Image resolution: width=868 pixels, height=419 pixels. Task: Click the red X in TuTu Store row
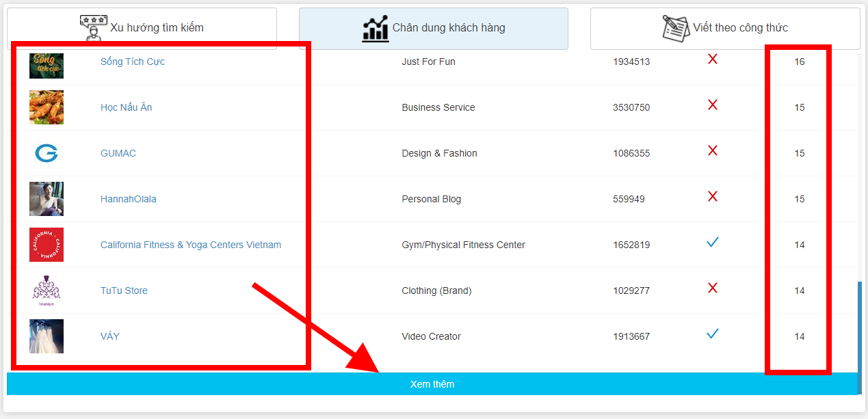(x=713, y=288)
